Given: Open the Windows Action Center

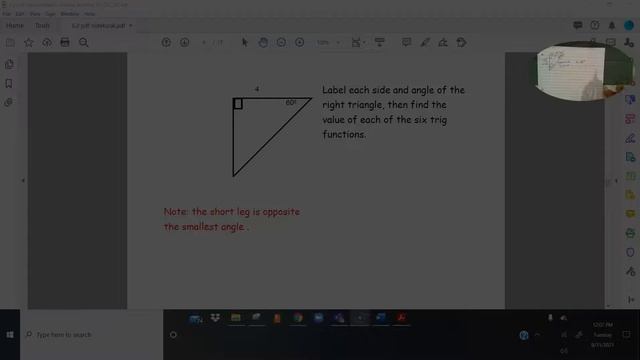Looking at the screenshot, I should (627, 335).
